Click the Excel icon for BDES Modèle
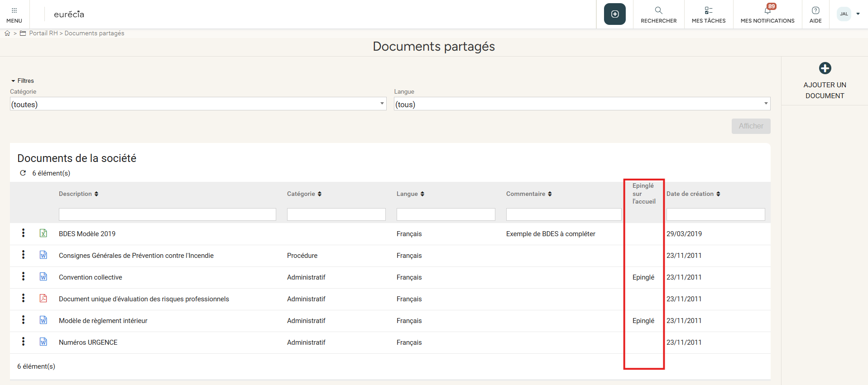Viewport: 868px width, 385px height. (x=43, y=233)
